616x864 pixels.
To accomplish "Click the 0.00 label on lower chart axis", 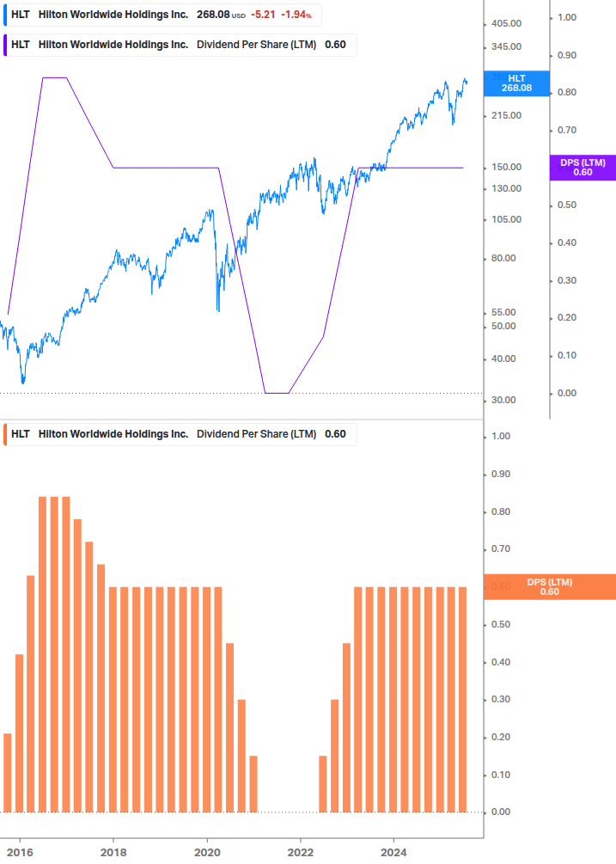I will (x=501, y=812).
